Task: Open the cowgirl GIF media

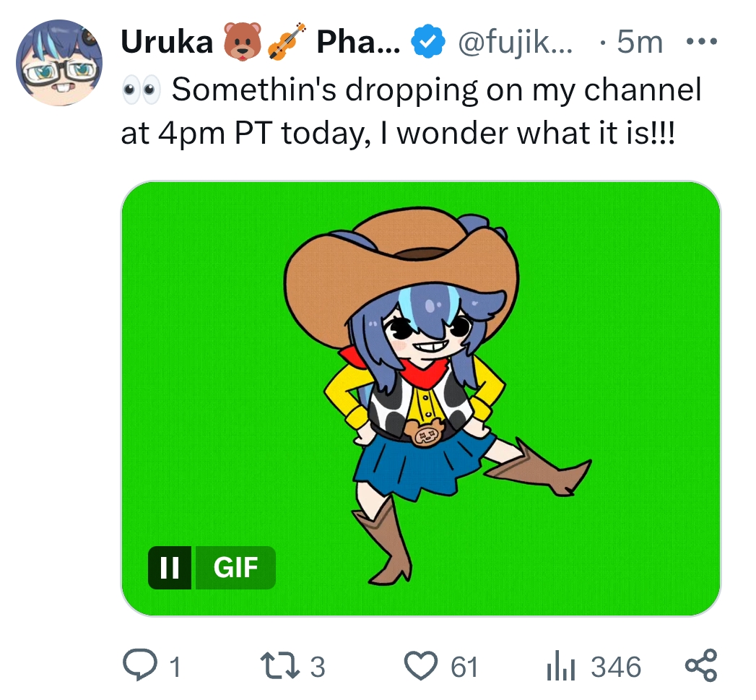Action: [x=420, y=399]
